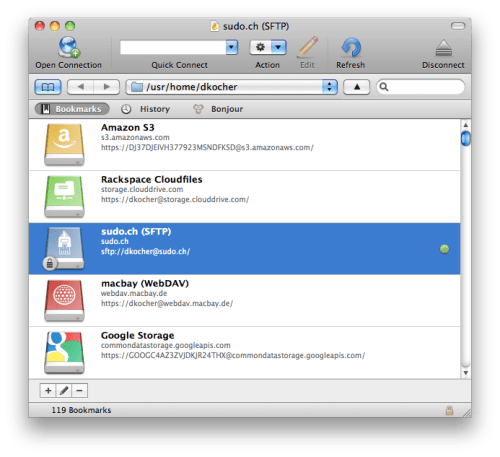This screenshot has height=457, width=500.
Task: Click the https://dkocher@storage.clouddrive.com/ URL
Action: [175, 199]
